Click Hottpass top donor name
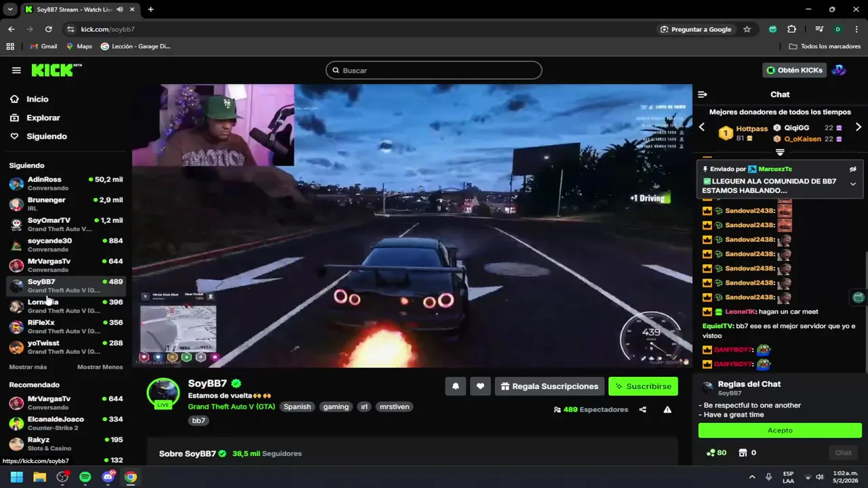The image size is (868, 488). pyautogui.click(x=751, y=129)
